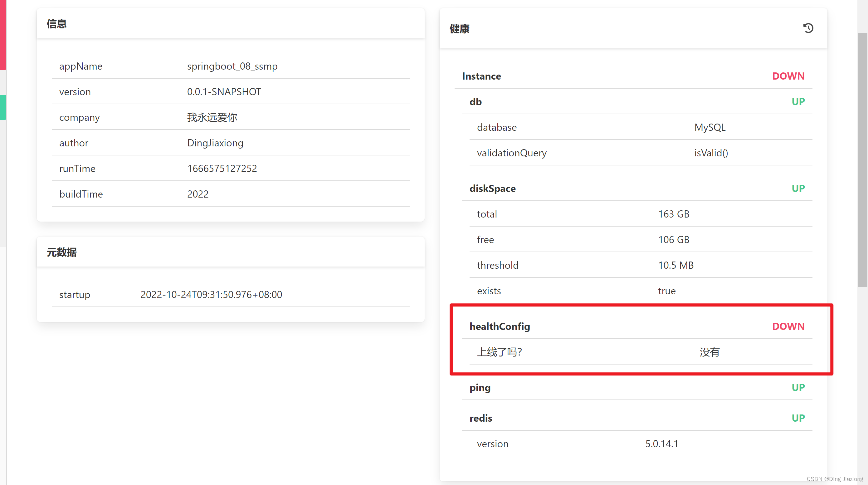
Task: Click the healthConfig health entry
Action: (500, 326)
